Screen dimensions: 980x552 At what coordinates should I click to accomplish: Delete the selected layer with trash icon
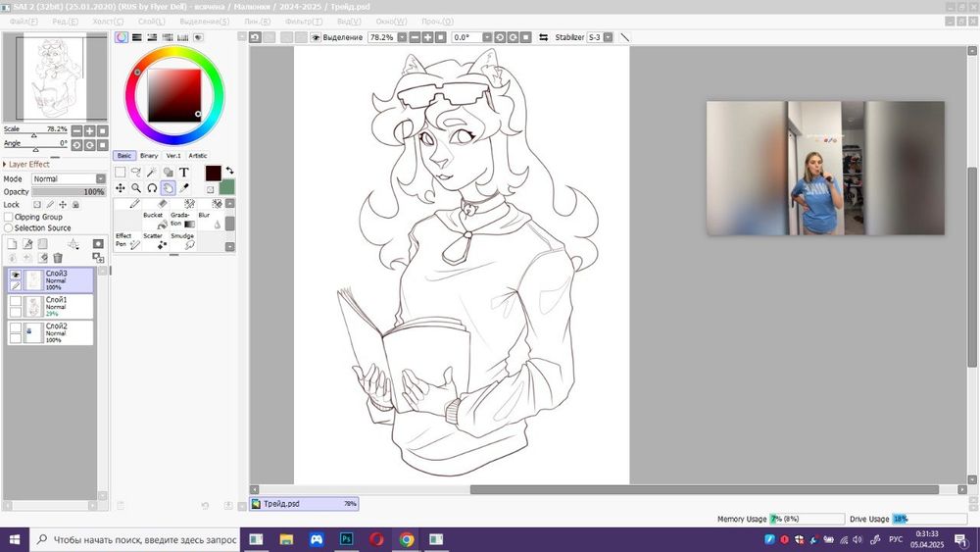point(58,258)
